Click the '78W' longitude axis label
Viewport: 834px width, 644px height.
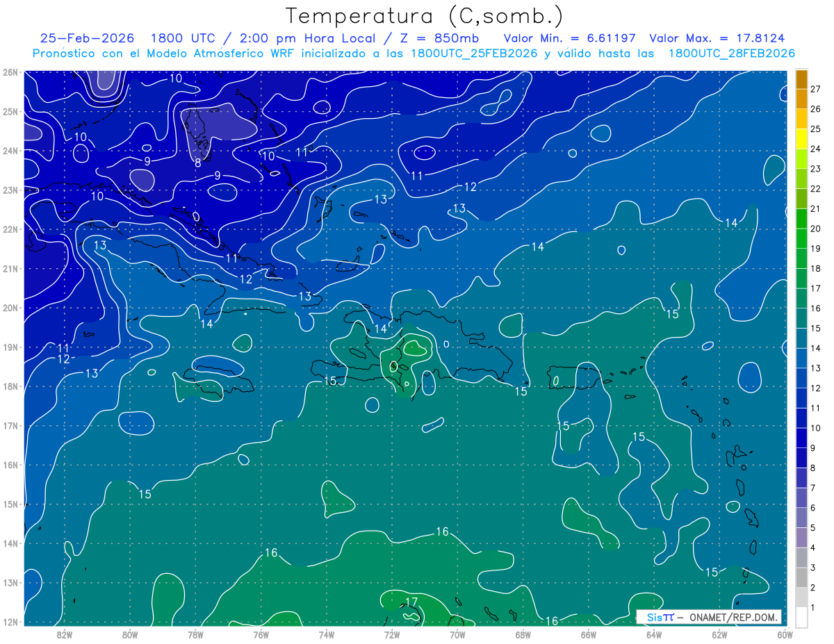(195, 634)
